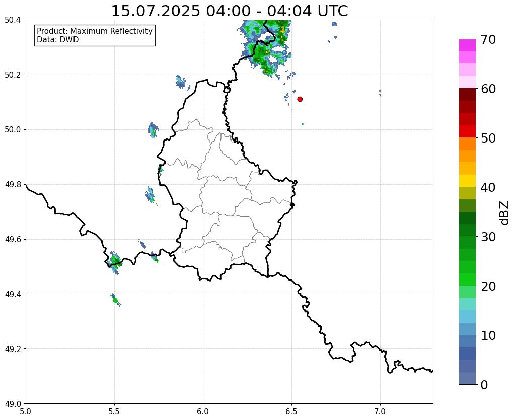Click the large green radar echo at top of map

(x=265, y=48)
